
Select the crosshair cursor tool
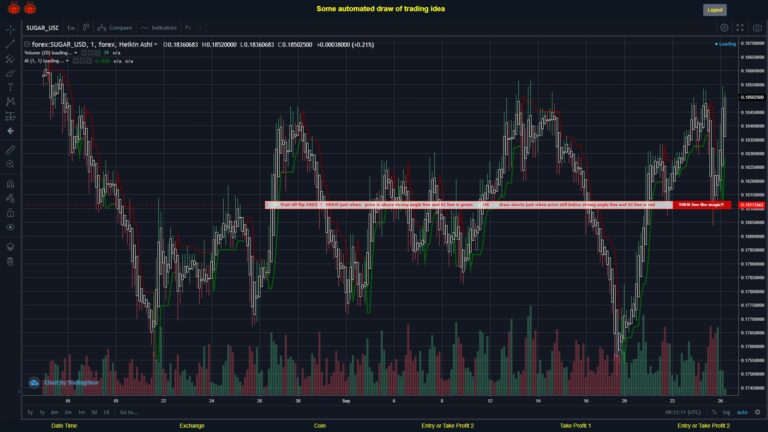tap(10, 29)
